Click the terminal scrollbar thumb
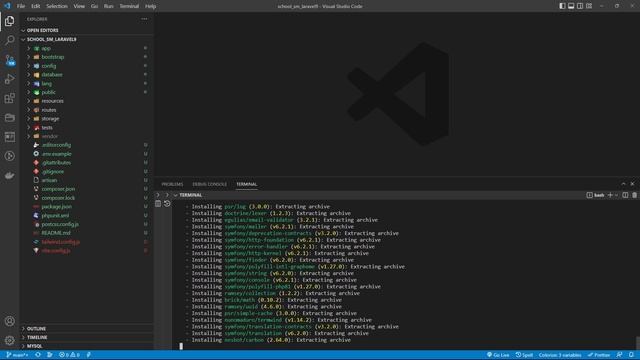 [637, 343]
